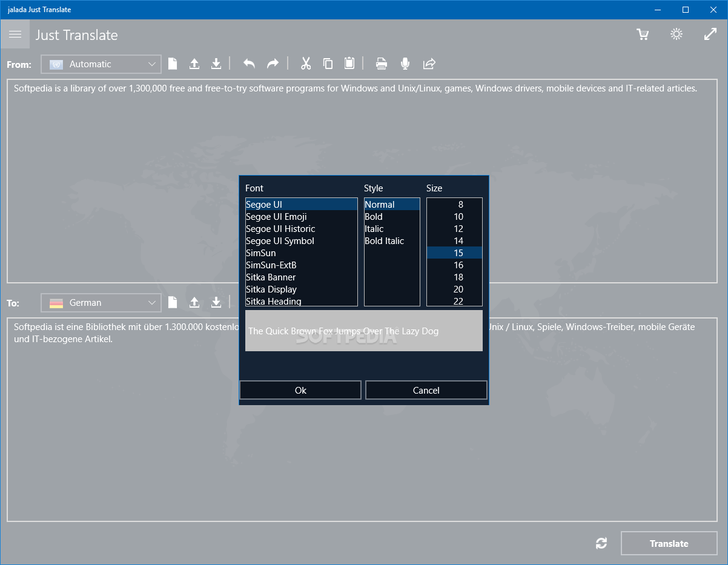Set font size 15
The height and width of the screenshot is (565, 728).
[x=454, y=253]
